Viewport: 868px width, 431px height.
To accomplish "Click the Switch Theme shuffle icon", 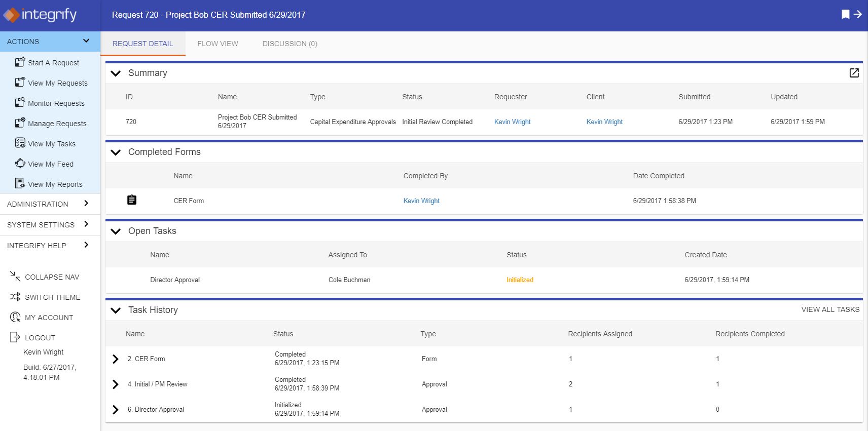I will coord(15,297).
